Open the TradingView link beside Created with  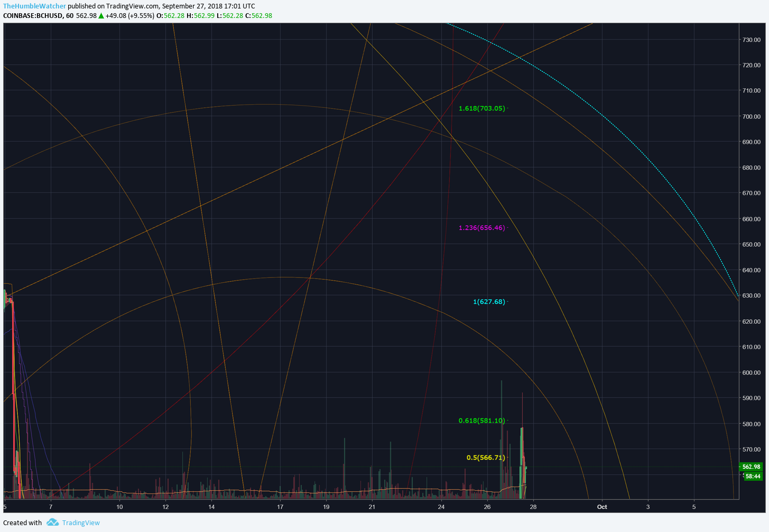81,522
